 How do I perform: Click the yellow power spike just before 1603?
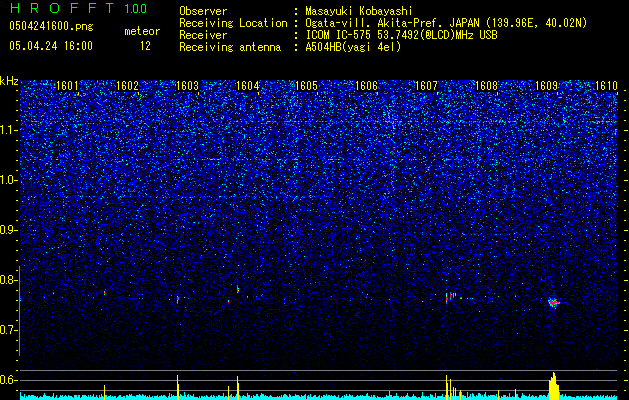(x=178, y=387)
